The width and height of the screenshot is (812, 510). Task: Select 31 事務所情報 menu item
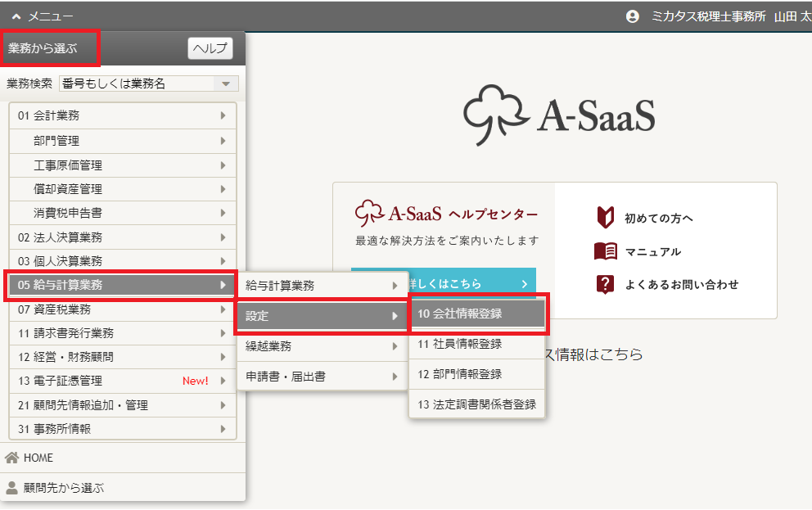tap(123, 429)
